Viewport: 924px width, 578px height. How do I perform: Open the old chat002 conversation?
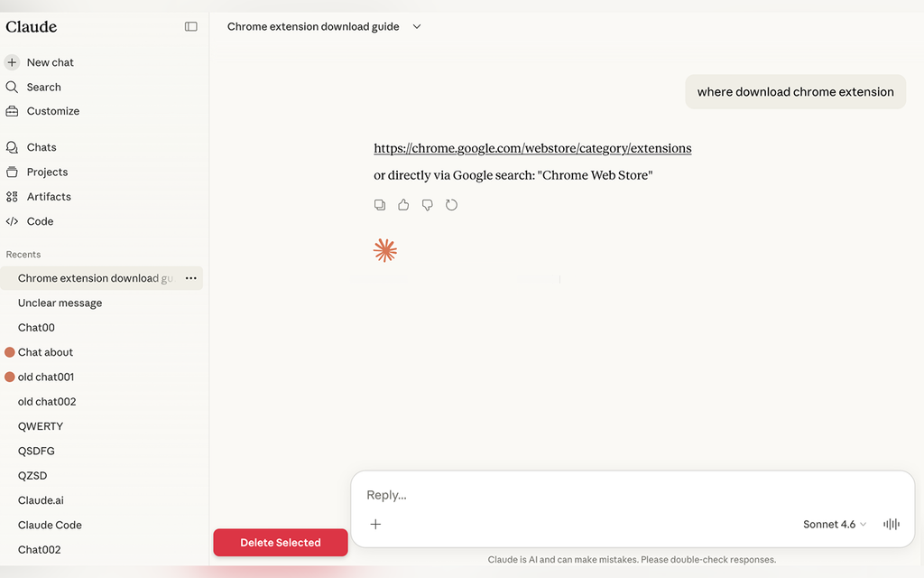tap(47, 402)
